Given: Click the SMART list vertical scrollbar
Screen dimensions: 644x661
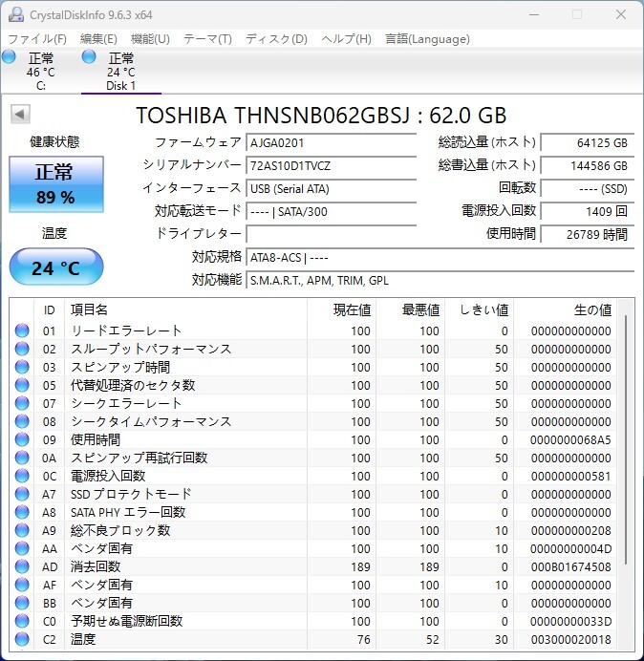Looking at the screenshot, I should click(x=626, y=438).
